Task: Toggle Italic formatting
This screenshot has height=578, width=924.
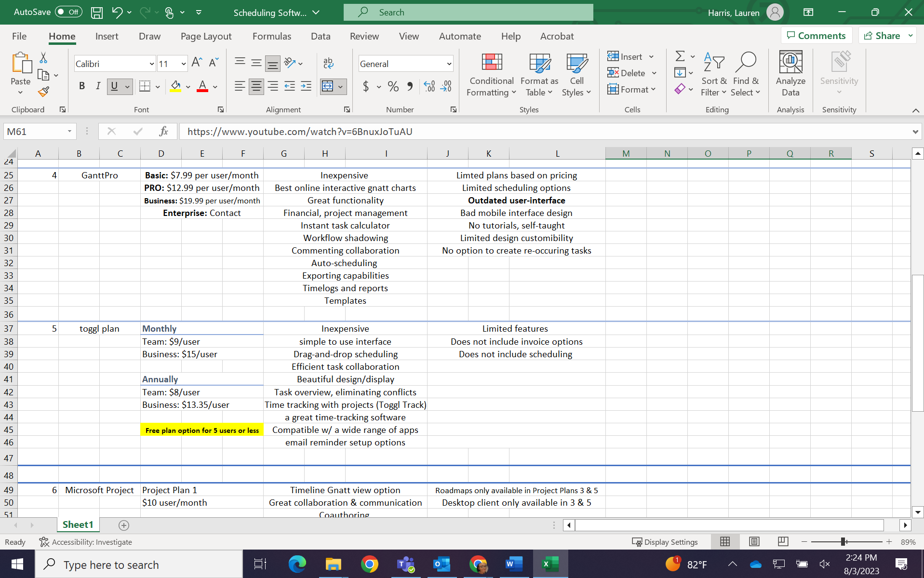Action: tap(98, 86)
